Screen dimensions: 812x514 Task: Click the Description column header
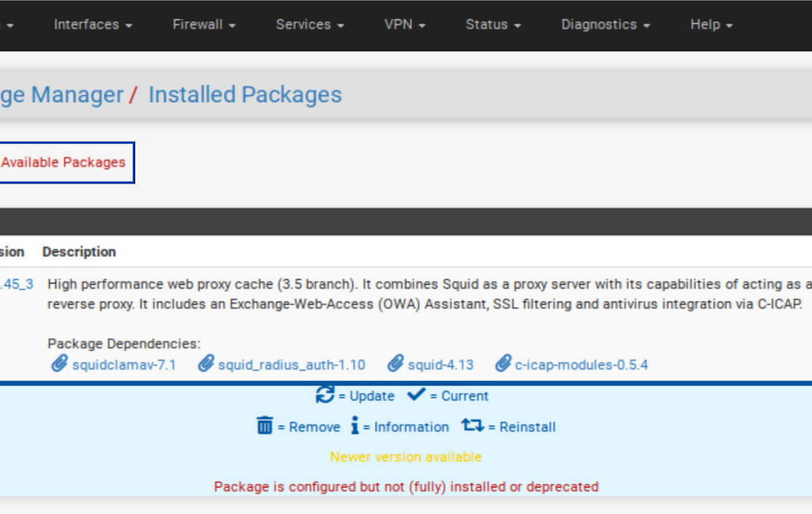pyautogui.click(x=79, y=252)
